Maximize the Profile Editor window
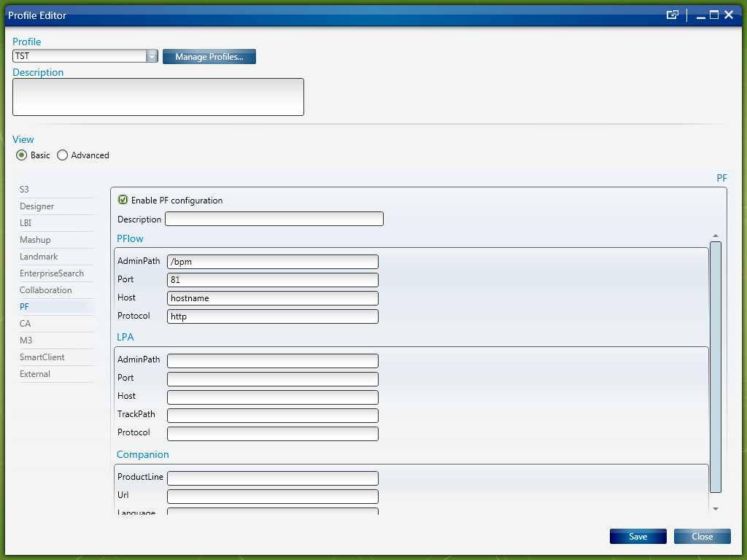Screen dimensions: 747x560 714,15
